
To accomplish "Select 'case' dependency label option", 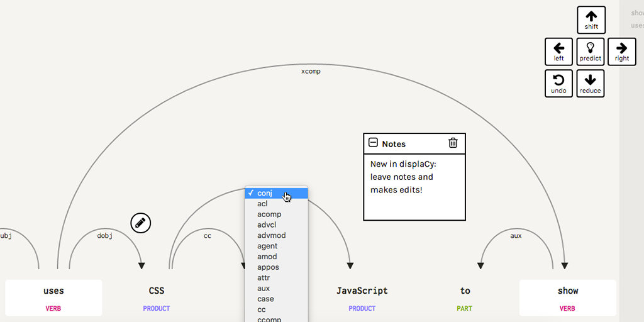I will coord(265,299).
